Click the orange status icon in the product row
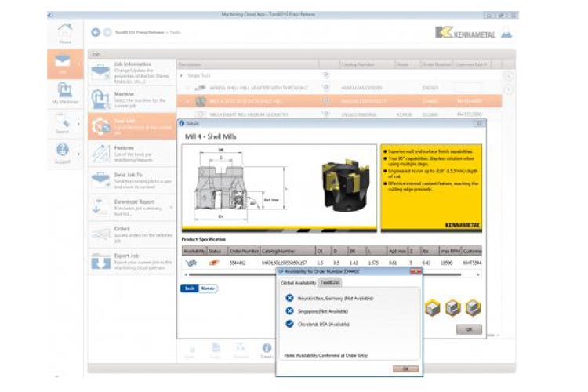The height and width of the screenshot is (392, 588). [x=214, y=263]
